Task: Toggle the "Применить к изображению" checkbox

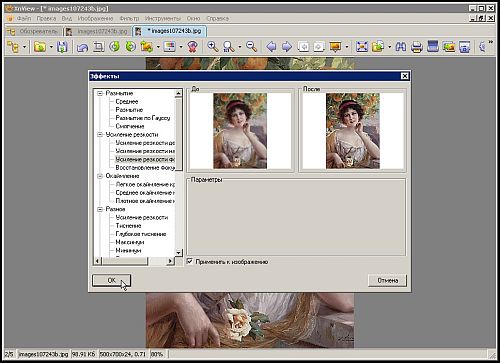Action: (x=190, y=261)
